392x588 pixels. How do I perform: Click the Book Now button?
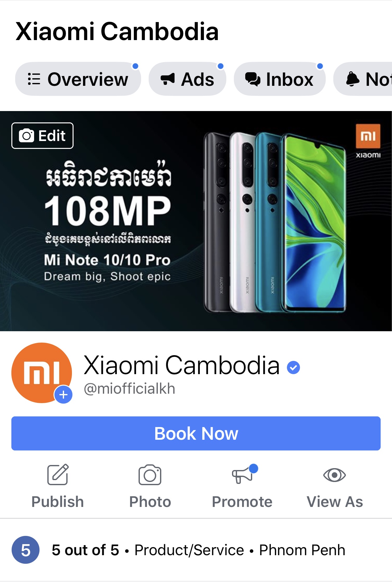point(196,433)
